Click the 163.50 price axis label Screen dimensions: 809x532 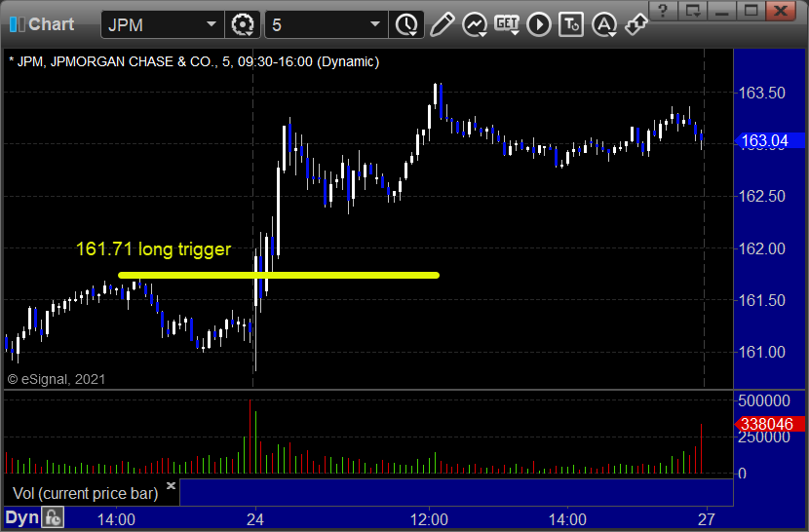761,93
